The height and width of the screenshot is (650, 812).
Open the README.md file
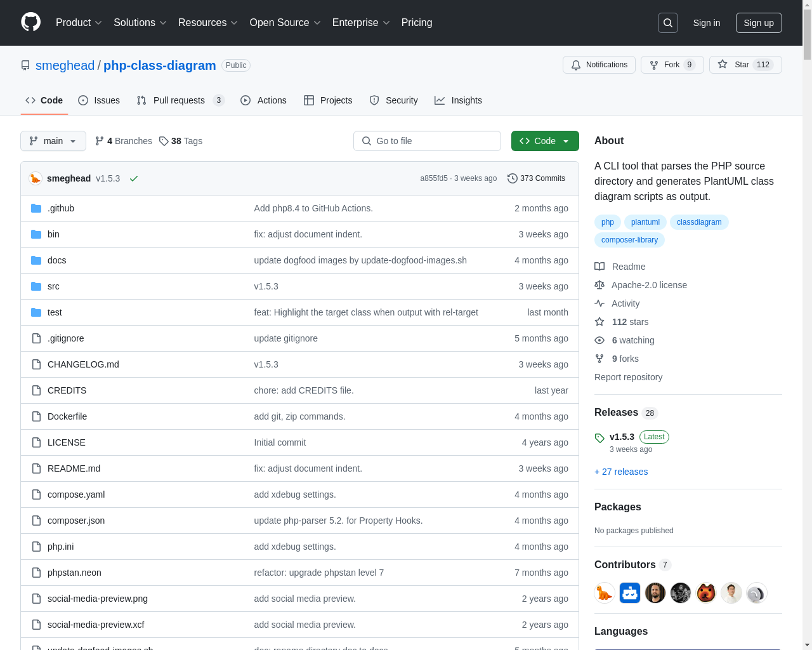pos(74,468)
